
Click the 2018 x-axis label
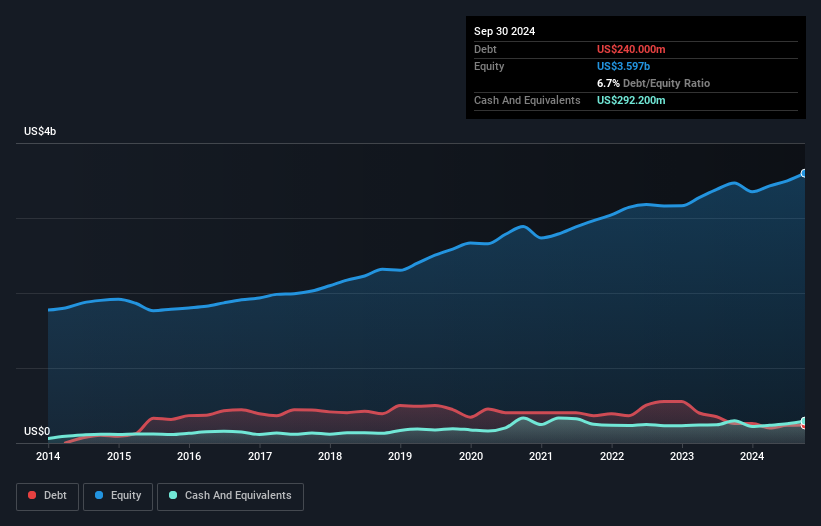click(x=330, y=456)
